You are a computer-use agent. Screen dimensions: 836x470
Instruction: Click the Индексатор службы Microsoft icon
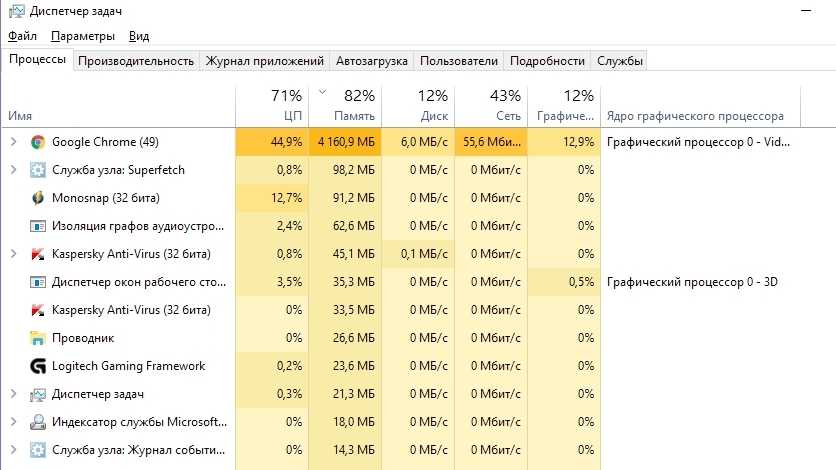click(x=38, y=422)
